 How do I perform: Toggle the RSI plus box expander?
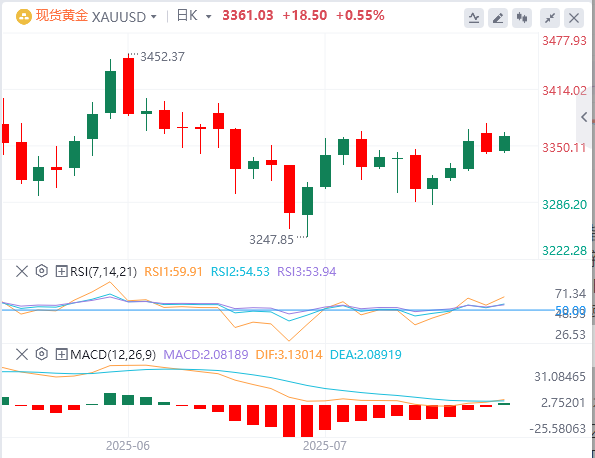tap(61, 271)
